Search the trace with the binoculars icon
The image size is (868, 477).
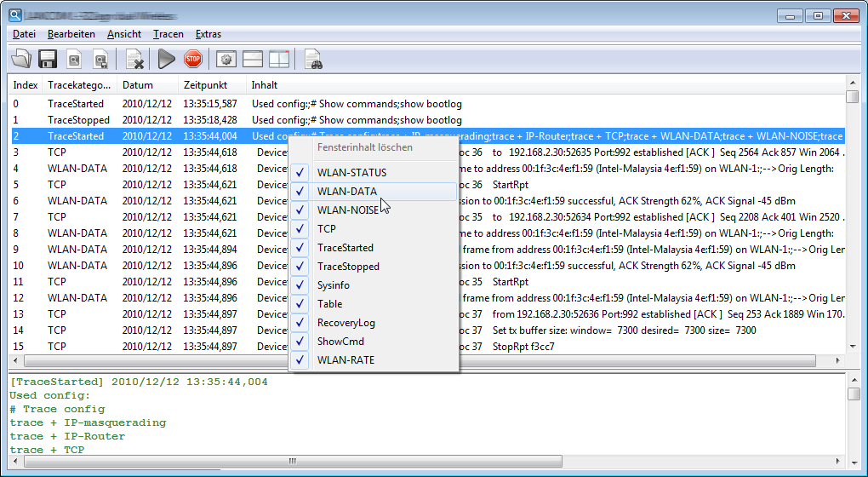tap(313, 59)
